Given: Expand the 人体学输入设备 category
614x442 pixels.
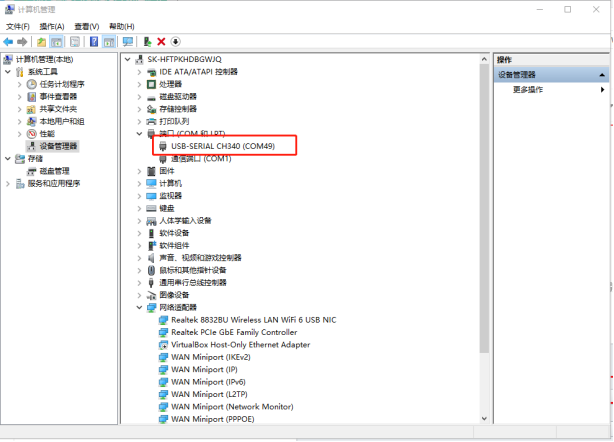Looking at the screenshot, I should 139,221.
